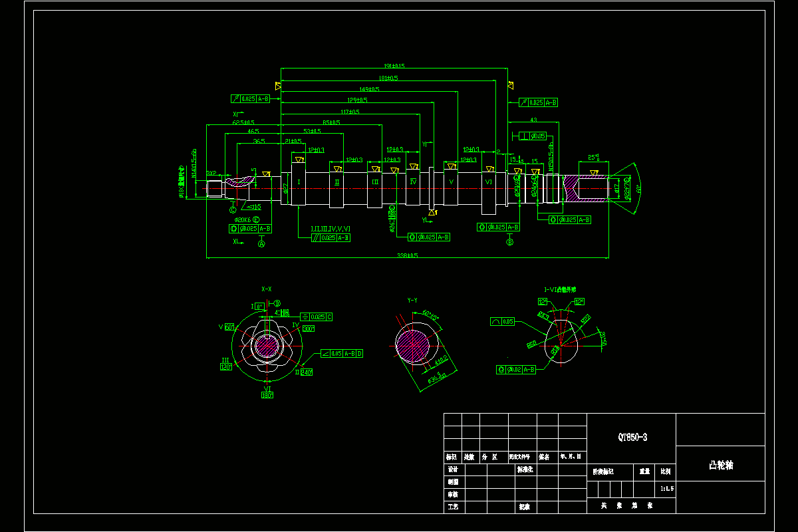
Task: Click cam label I on the shaft
Action: click(x=299, y=182)
